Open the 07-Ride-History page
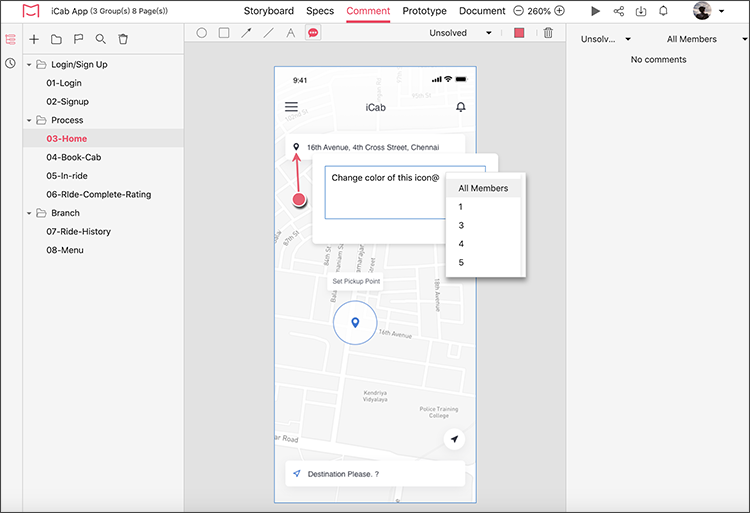This screenshot has width=750, height=513. (78, 232)
